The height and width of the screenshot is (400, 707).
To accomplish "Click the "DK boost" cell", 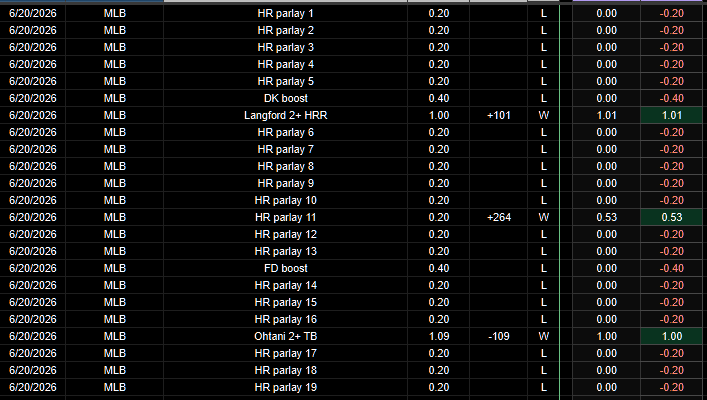I will [285, 98].
